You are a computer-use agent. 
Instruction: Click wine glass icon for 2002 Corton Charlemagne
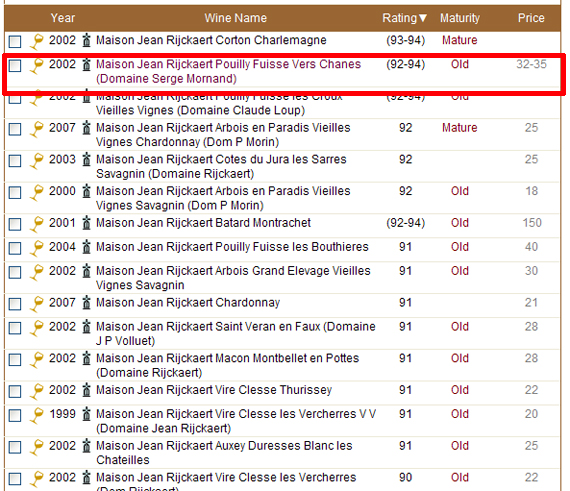click(x=37, y=41)
